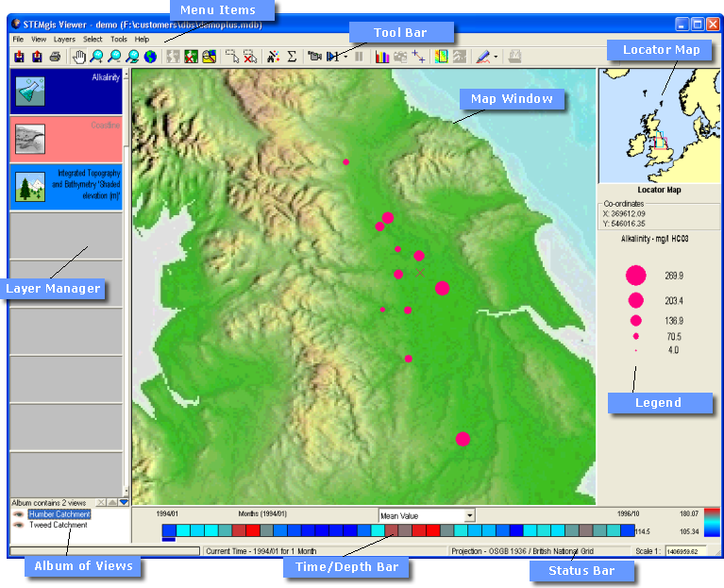724x588 pixels.
Task: Open the Mean Value dropdown
Action: tap(469, 515)
